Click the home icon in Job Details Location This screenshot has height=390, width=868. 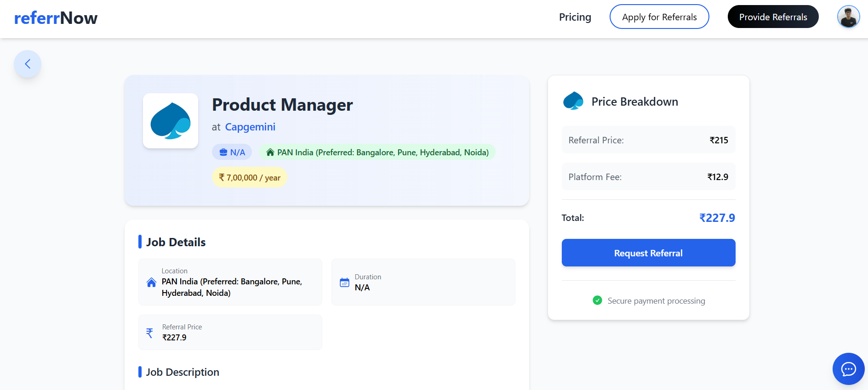coord(151,283)
